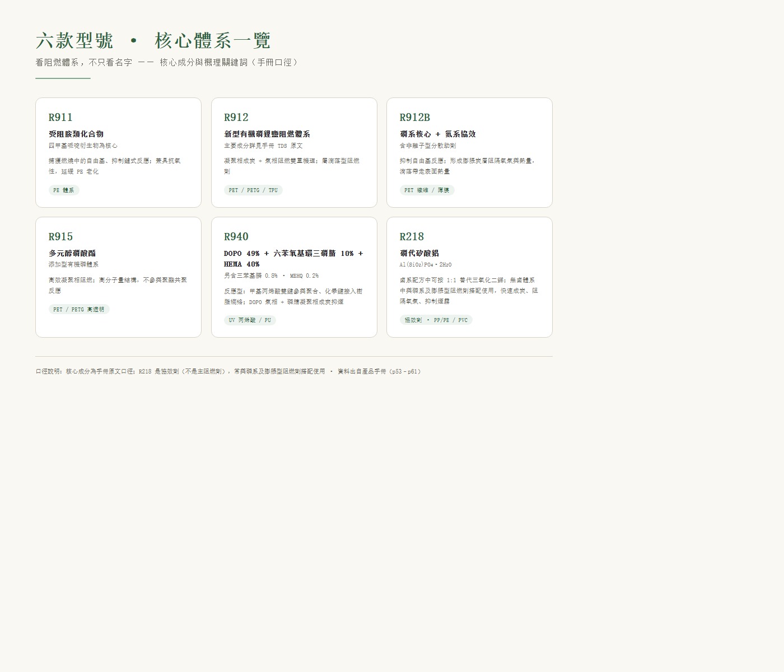This screenshot has height=672, width=784.
Task: Click the R912 model code
Action: click(236, 117)
